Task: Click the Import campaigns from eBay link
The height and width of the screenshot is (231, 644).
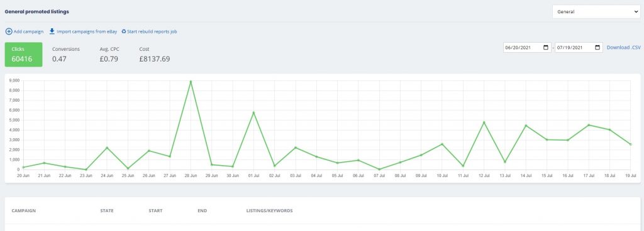Action: [87, 31]
